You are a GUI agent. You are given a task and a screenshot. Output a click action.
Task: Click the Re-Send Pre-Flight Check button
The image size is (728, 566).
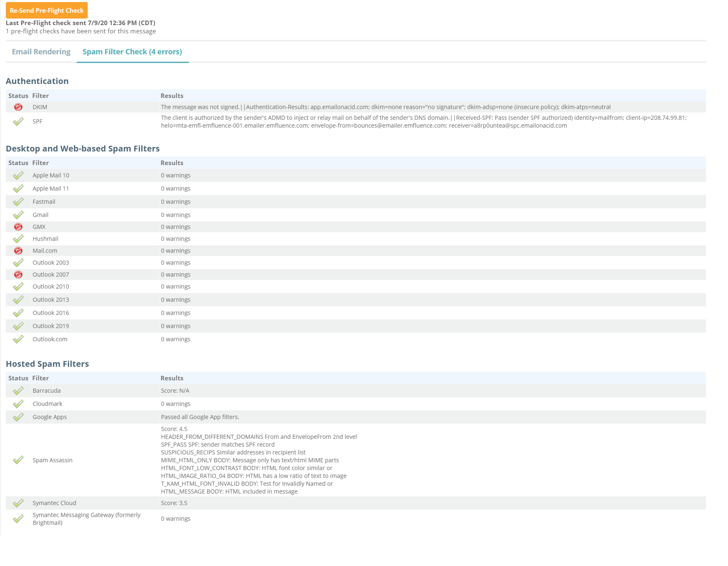click(46, 10)
